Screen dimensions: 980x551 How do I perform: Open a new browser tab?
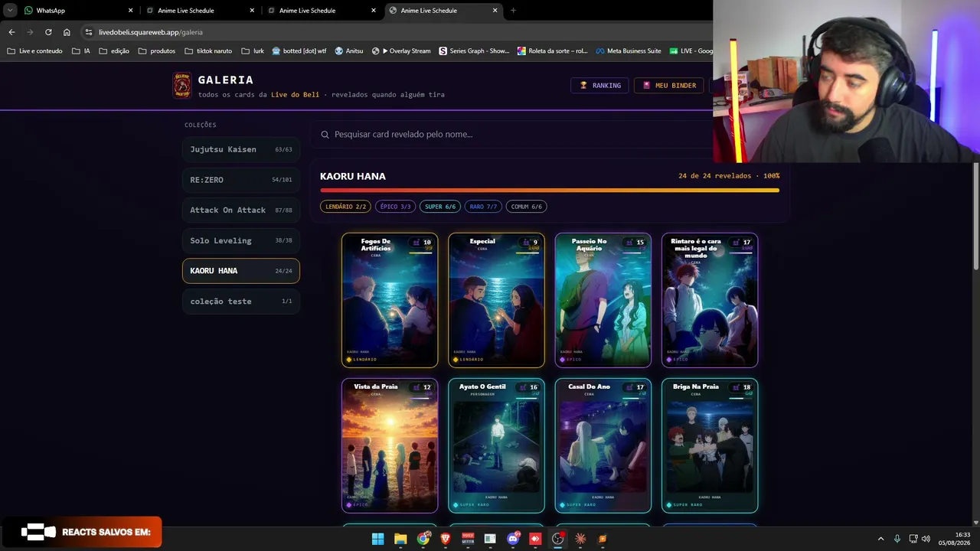tap(513, 11)
